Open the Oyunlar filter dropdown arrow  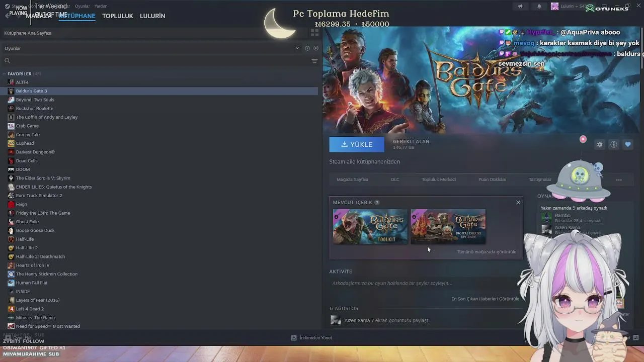[x=297, y=48]
